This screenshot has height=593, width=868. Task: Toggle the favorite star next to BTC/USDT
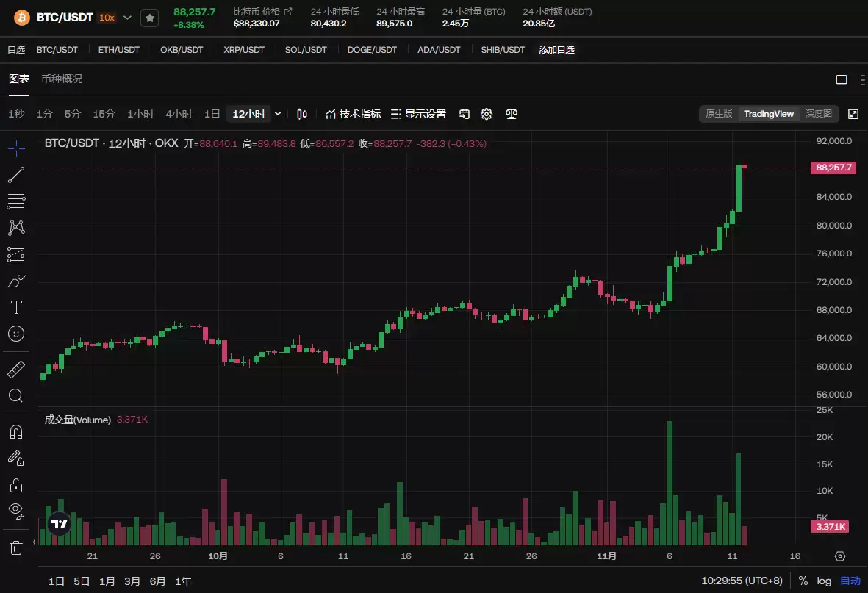149,17
